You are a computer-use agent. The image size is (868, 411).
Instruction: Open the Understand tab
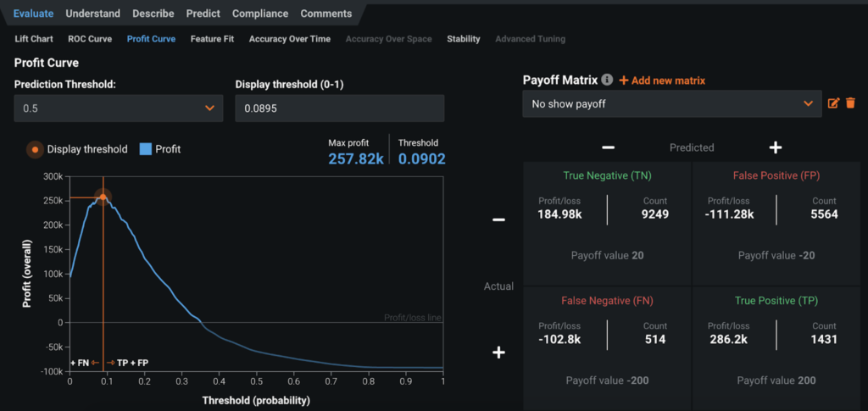click(x=92, y=14)
